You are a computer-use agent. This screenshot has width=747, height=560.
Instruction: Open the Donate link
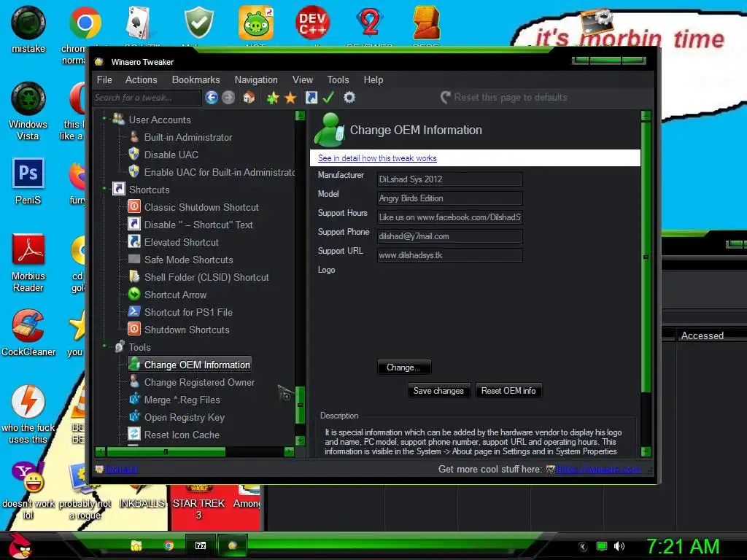121,469
